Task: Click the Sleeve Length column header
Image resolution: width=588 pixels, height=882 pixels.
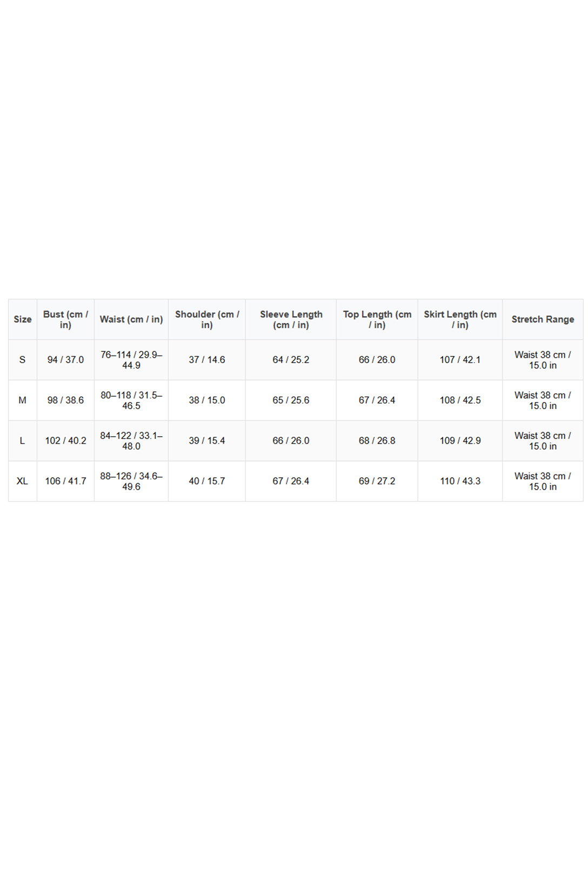Action: (x=291, y=319)
